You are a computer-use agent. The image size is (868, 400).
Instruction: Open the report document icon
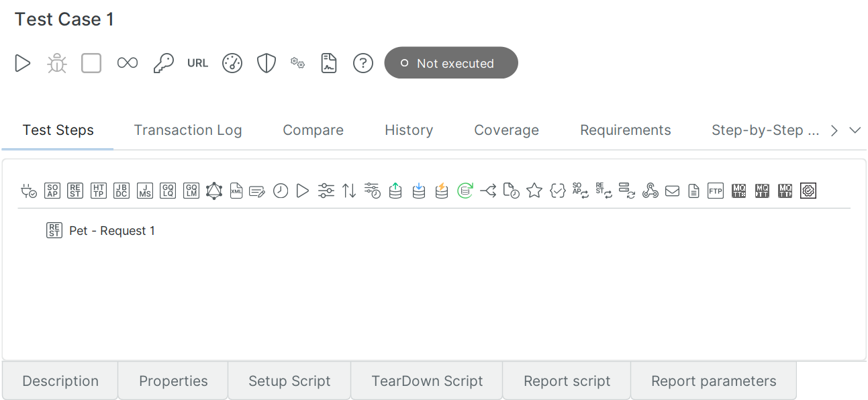(x=329, y=63)
